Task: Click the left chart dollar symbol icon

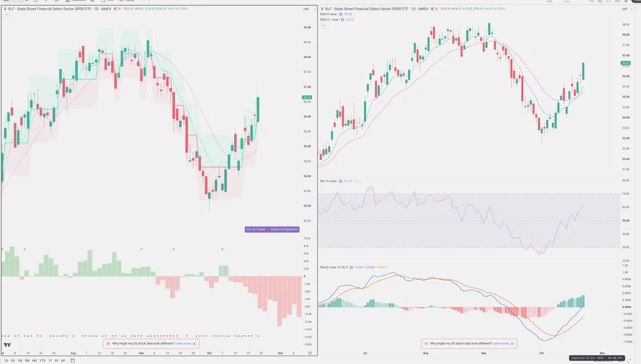Action: [5, 9]
